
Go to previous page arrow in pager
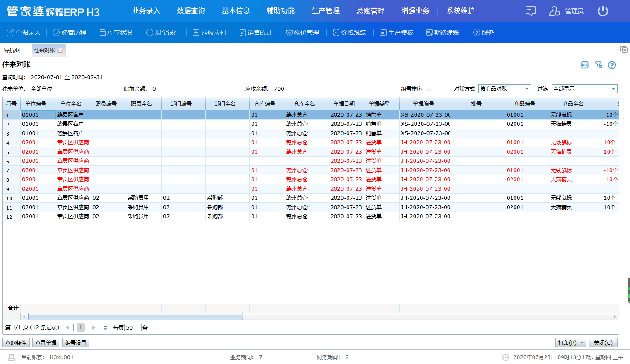pyautogui.click(x=67, y=327)
